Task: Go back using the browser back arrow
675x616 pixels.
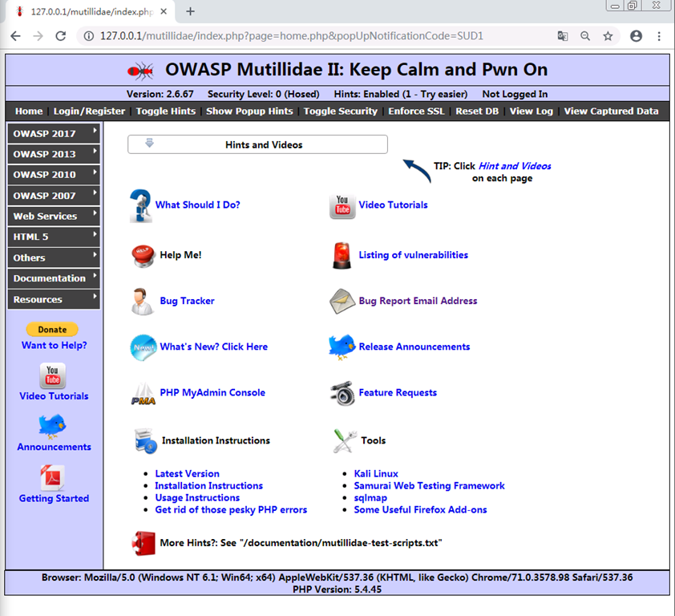Action: point(15,36)
